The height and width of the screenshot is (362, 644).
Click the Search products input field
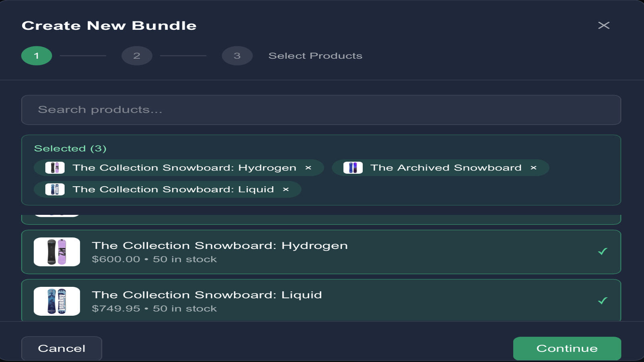322,109
